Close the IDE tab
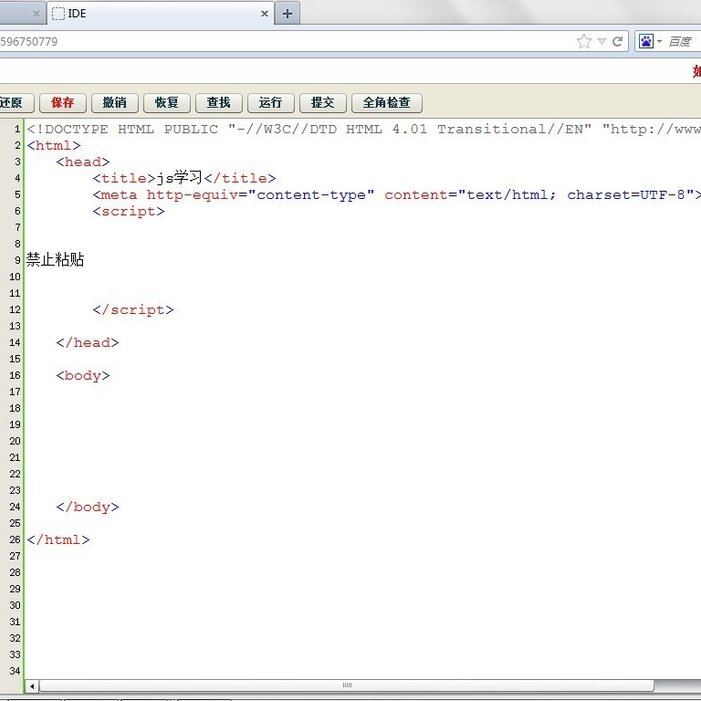This screenshot has width=701, height=701. pos(265,14)
